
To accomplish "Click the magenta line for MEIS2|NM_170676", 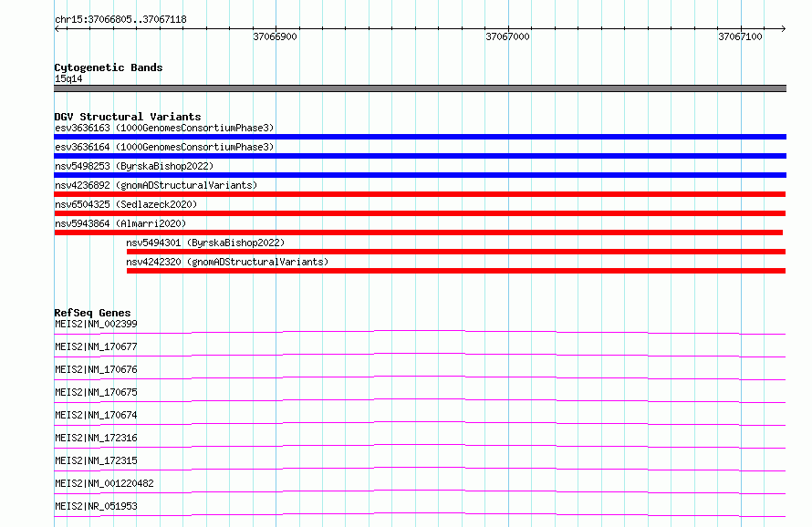I will pyautogui.click(x=420, y=377).
